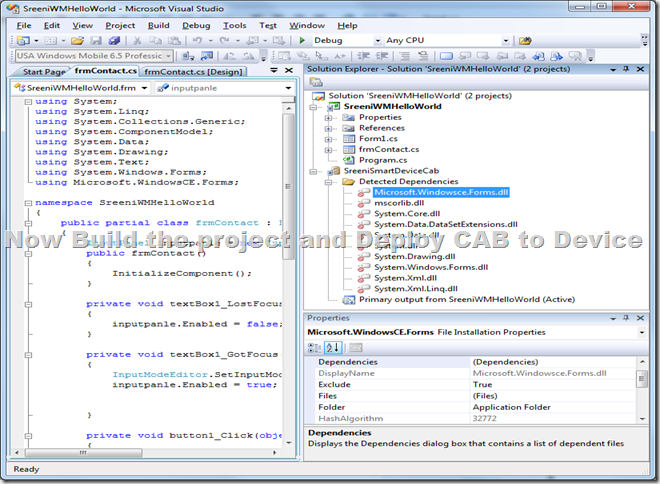Open the Start Page tab

(x=44, y=72)
